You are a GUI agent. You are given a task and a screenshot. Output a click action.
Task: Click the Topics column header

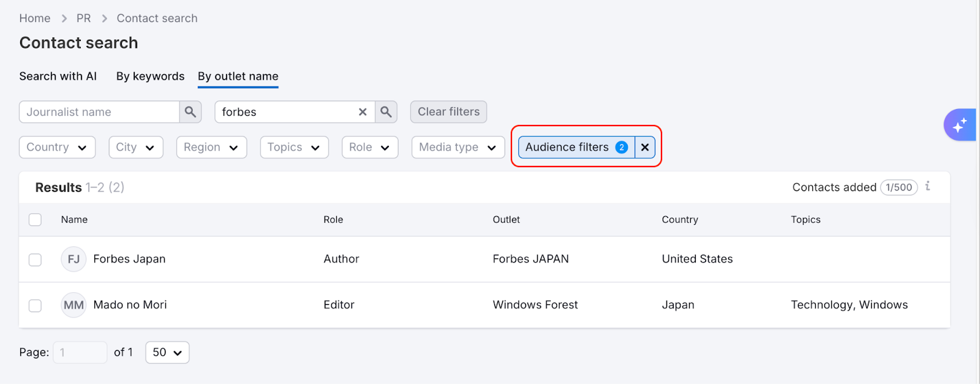pyautogui.click(x=805, y=220)
